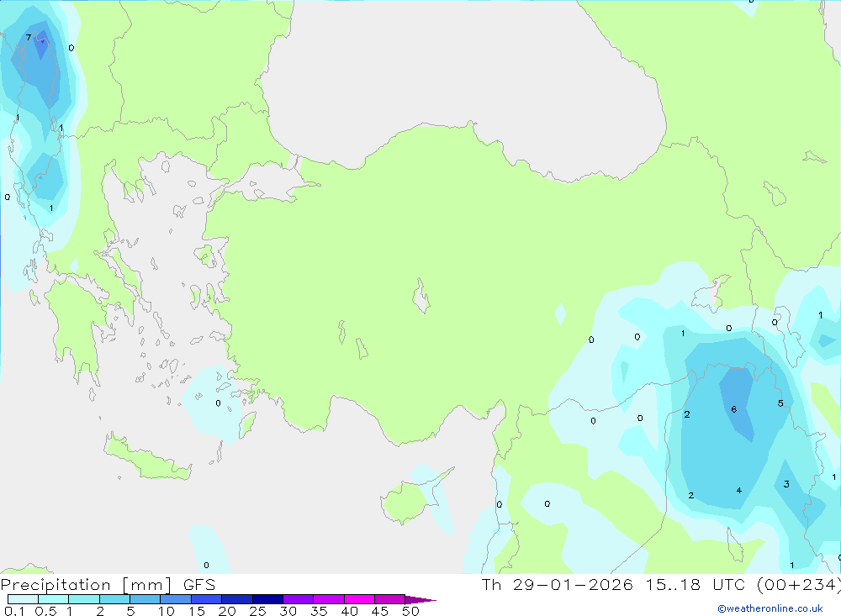
Task: Click the 35–40 mm legend color box
Action: point(328,599)
